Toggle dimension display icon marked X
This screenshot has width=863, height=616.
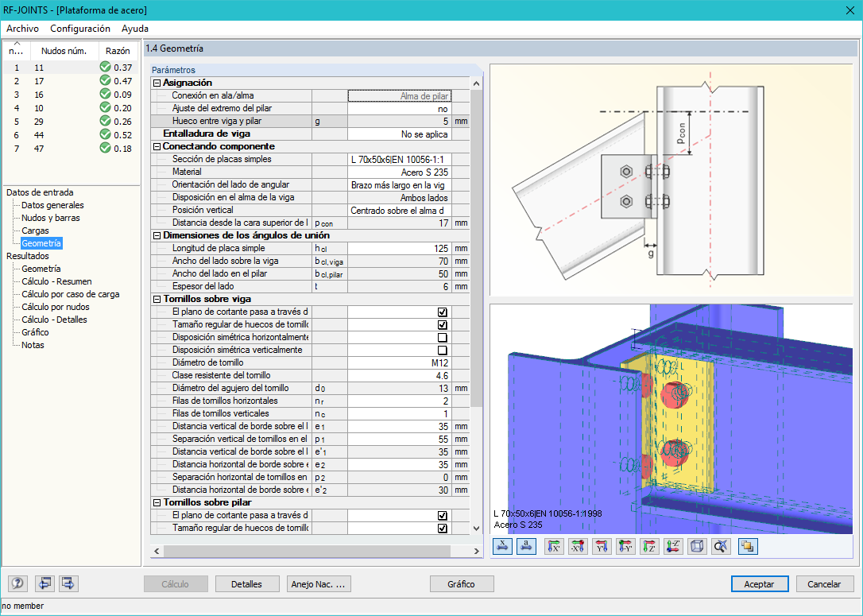(x=502, y=546)
